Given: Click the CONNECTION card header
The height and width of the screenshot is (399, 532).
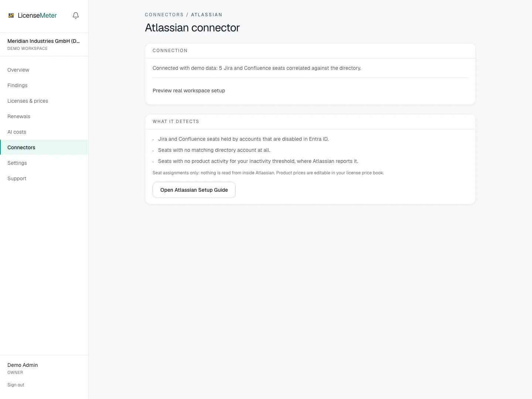Looking at the screenshot, I should click(170, 51).
